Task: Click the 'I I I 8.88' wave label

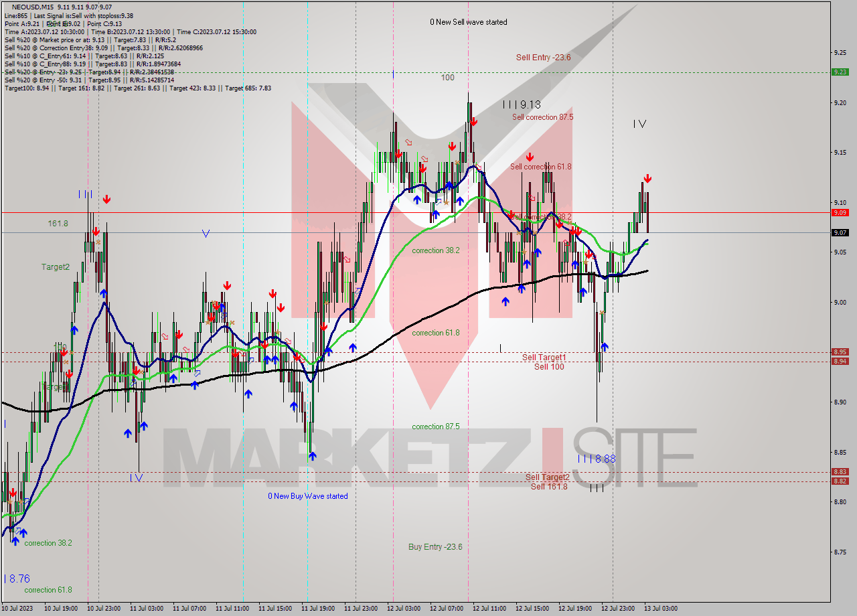Action: 597,459
